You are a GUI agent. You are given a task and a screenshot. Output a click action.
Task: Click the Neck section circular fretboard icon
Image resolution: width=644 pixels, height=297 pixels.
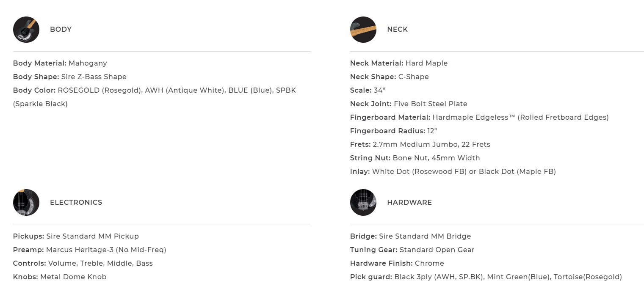(x=363, y=30)
